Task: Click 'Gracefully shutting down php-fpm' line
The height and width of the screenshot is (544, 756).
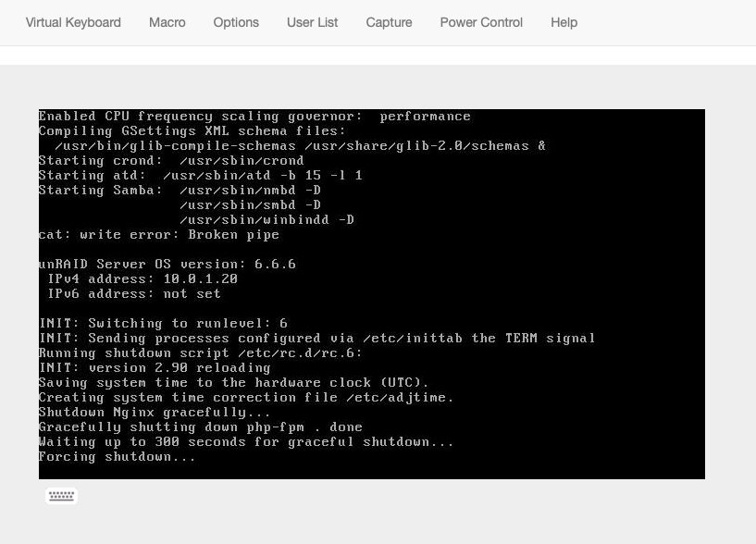Action: coord(201,427)
